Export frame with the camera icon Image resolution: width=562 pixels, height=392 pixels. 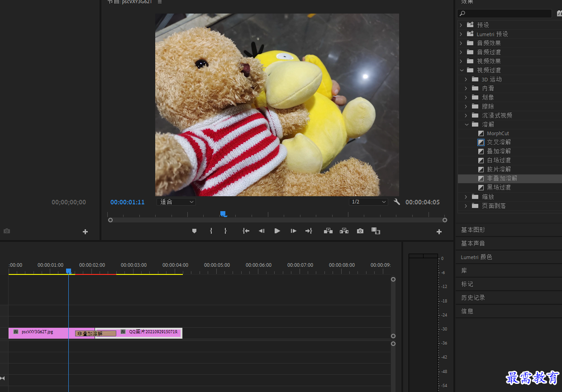[360, 231]
